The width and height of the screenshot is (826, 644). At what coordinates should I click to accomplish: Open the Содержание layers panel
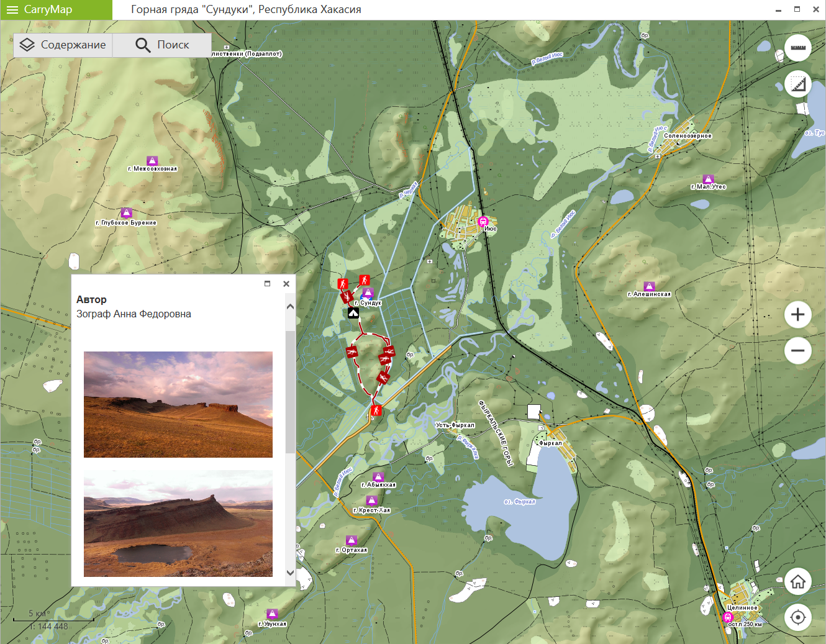(x=63, y=45)
